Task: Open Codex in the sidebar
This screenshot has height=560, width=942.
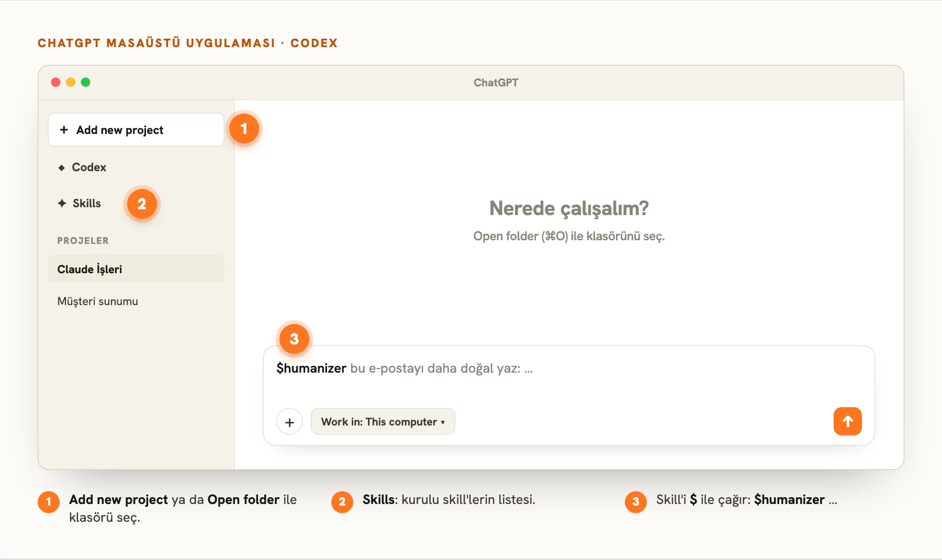Action: point(82,167)
